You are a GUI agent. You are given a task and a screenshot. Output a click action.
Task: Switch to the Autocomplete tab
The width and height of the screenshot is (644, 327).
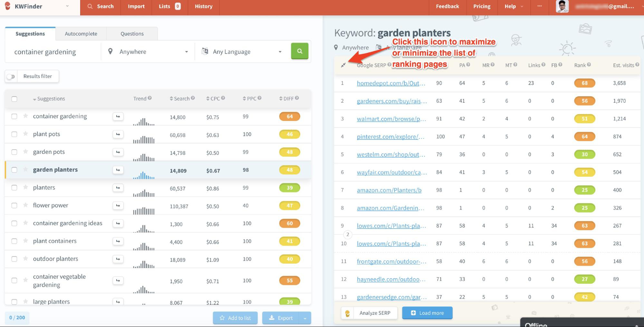81,33
